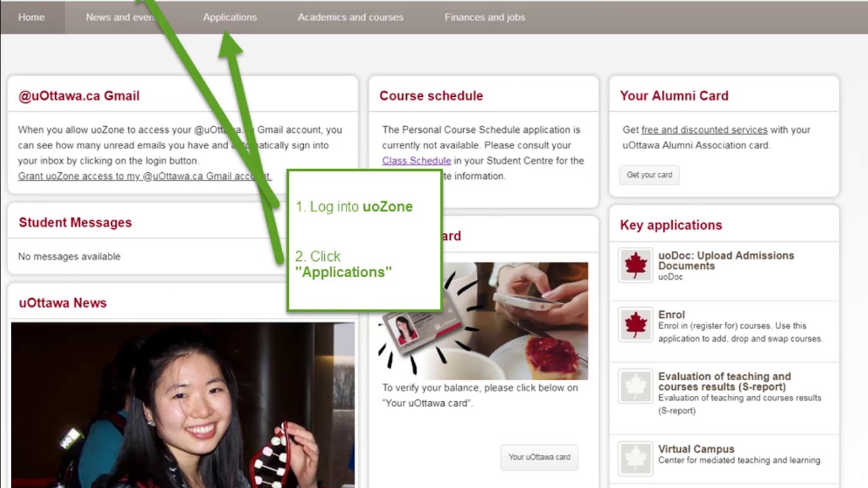Click the uOttawa card promotional image
Screen dimensions: 868x488
484,321
